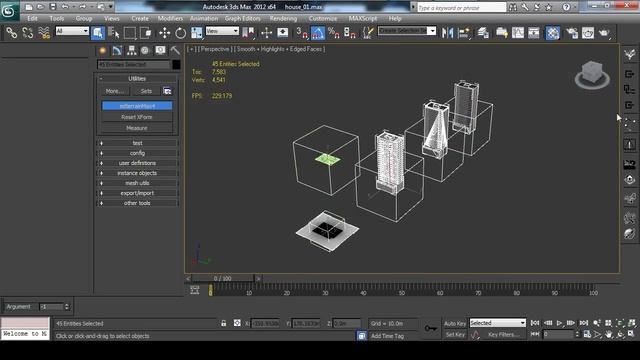Click the Align tool icon
The height and width of the screenshot is (360, 640).
pos(464,33)
